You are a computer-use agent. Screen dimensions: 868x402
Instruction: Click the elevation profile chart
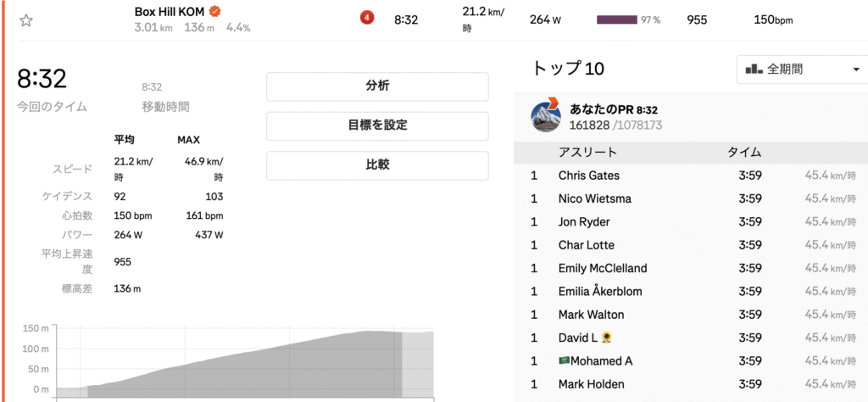[246, 360]
